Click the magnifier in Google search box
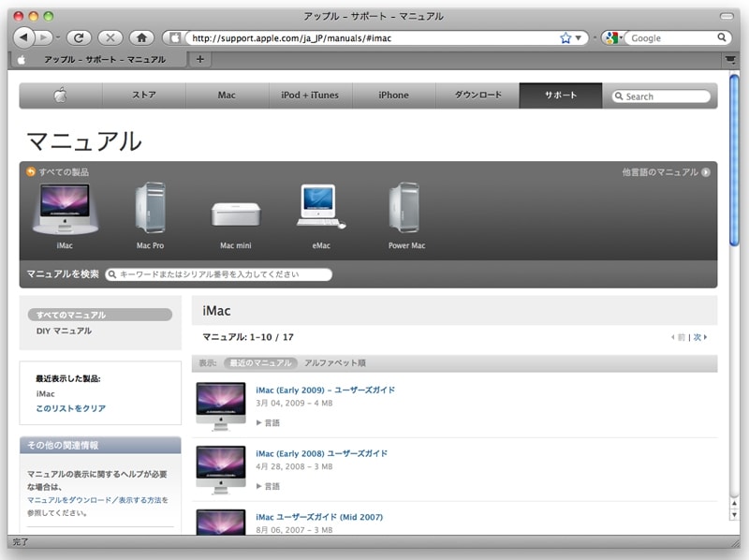 (721, 37)
